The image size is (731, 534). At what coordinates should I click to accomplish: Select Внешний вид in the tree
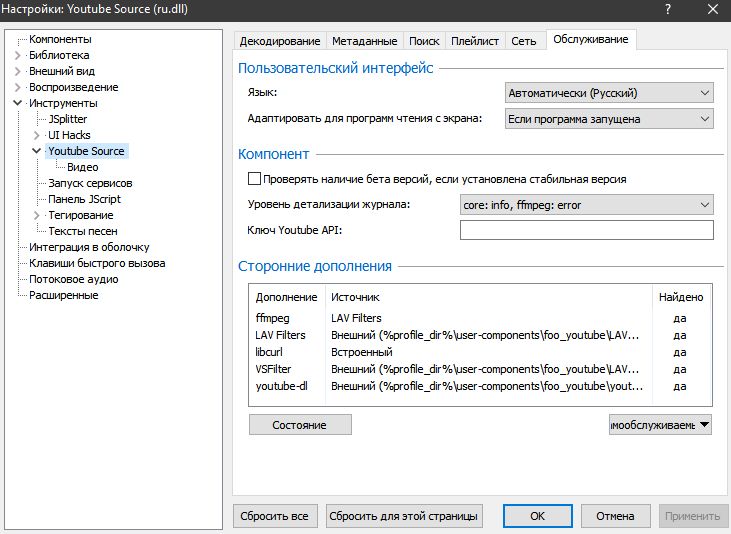point(62,71)
